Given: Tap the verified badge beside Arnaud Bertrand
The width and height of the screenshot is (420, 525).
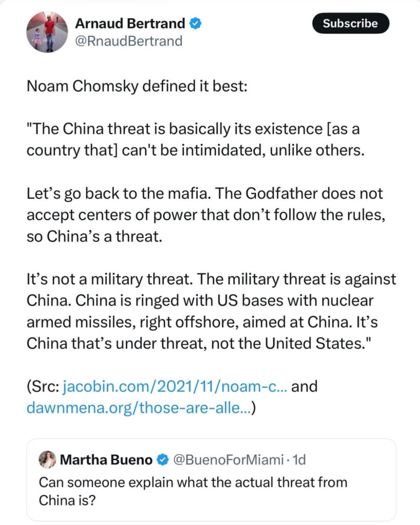Looking at the screenshot, I should (x=195, y=24).
